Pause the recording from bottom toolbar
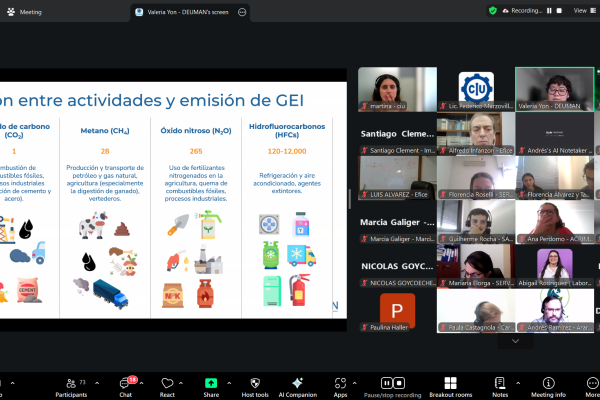The height and width of the screenshot is (400, 600). tap(386, 383)
